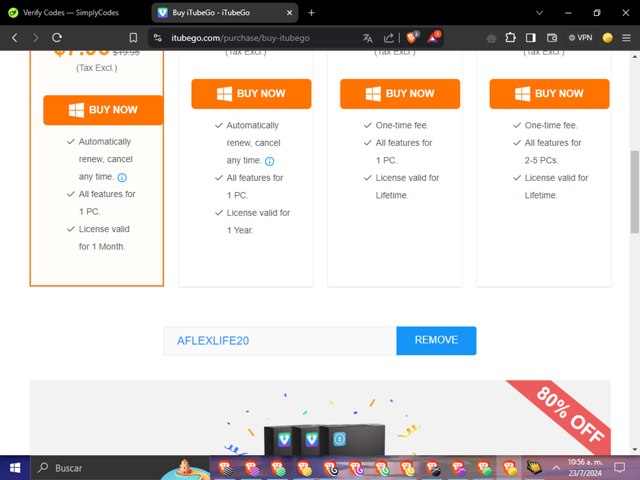The width and height of the screenshot is (640, 480).
Task: Click info icon in 1 Month plan
Action: pos(122,178)
